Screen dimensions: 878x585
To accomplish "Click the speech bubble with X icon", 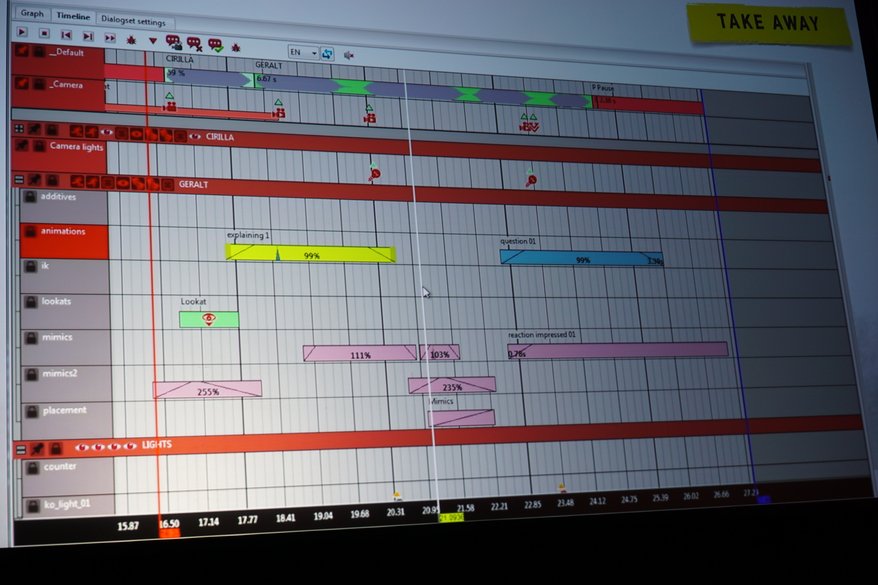I will coord(194,43).
